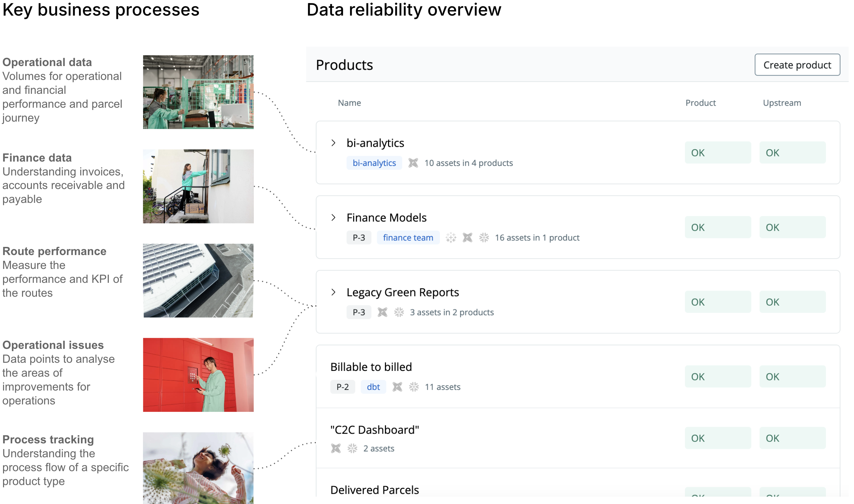
Task: Click the Tableau icon in Finance Models row
Action: (x=451, y=238)
